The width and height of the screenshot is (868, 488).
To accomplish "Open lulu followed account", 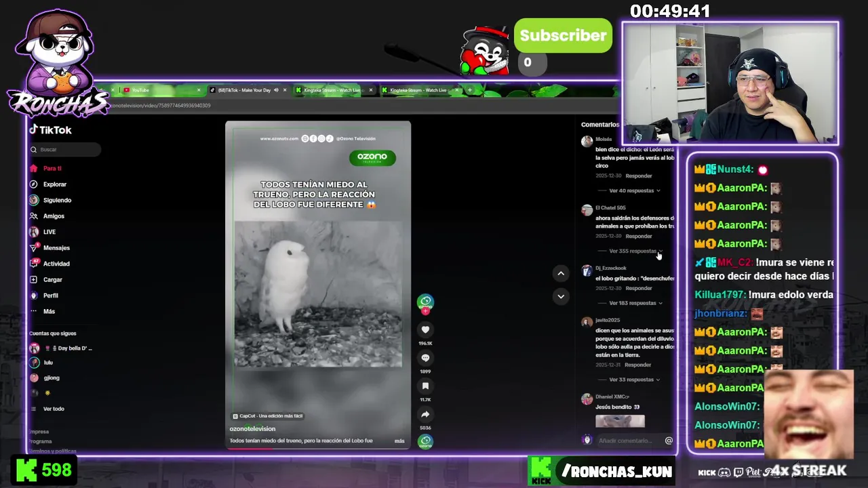I will click(x=41, y=363).
